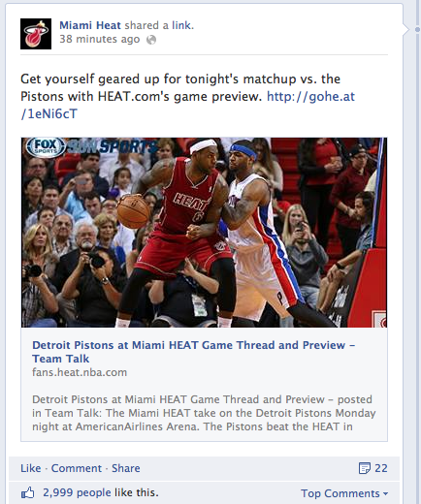Image resolution: width=421 pixels, height=504 pixels.
Task: Open the Top Comments sort dropdown
Action: pos(344,493)
